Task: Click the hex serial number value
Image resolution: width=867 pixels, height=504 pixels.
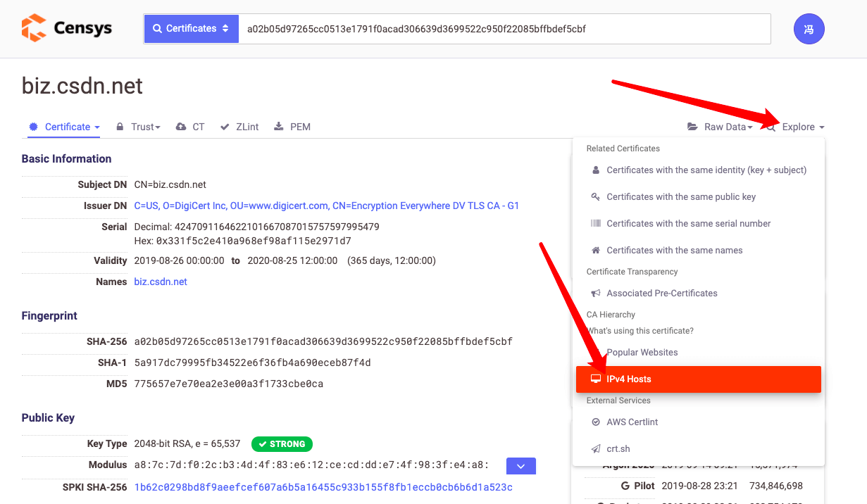Action: pyautogui.click(x=254, y=241)
